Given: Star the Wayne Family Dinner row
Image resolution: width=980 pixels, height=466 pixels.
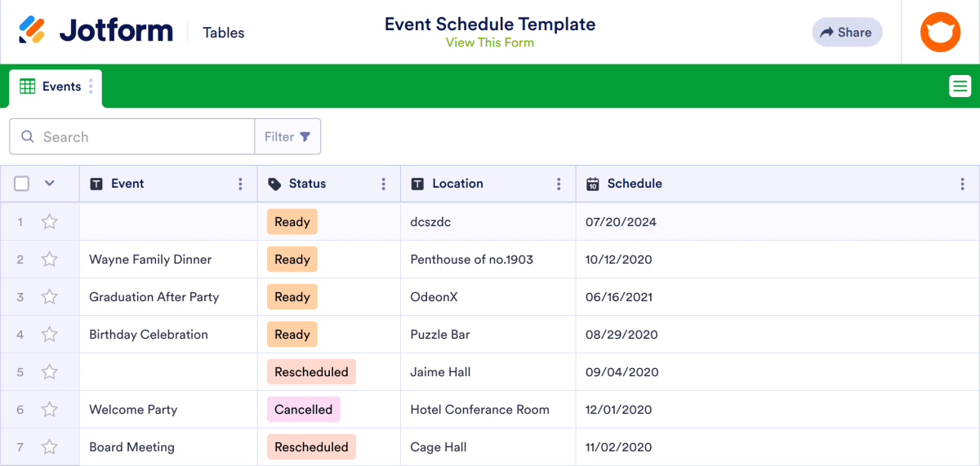Looking at the screenshot, I should tap(50, 260).
